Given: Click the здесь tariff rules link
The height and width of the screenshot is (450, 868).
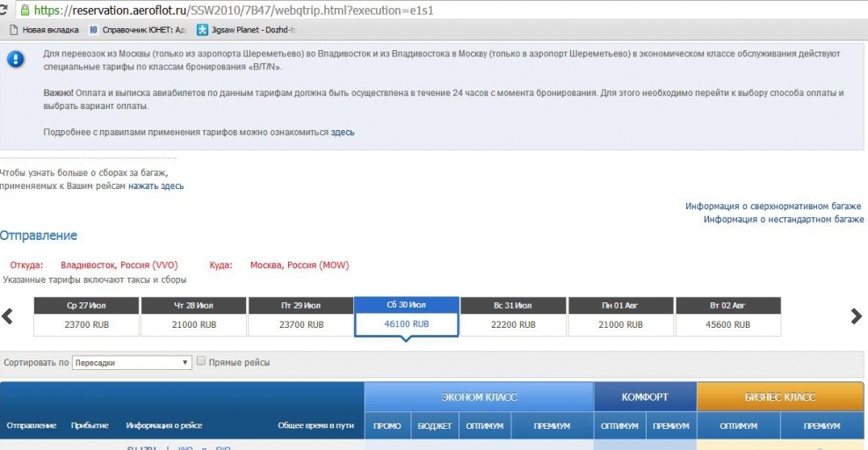Looking at the screenshot, I should (x=342, y=132).
